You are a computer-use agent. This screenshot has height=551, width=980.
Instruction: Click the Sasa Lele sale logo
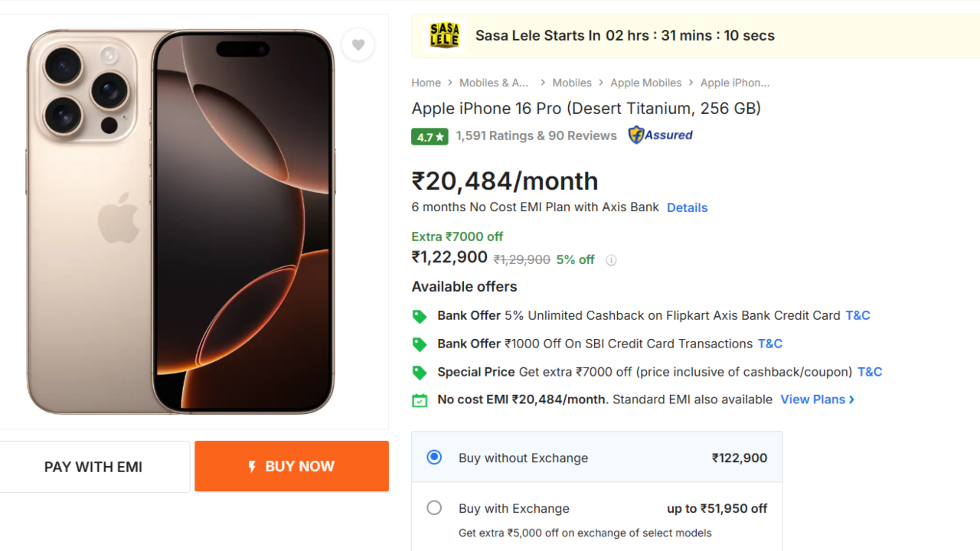pos(444,35)
